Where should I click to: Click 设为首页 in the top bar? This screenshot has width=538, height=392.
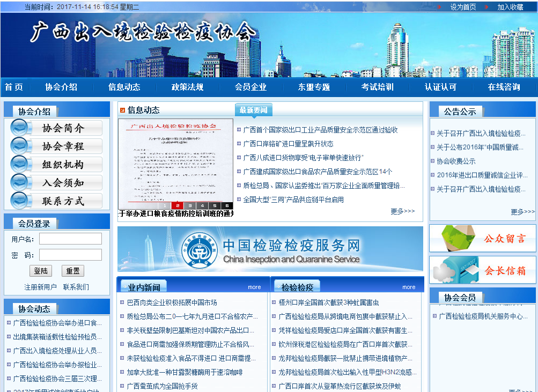[463, 7]
